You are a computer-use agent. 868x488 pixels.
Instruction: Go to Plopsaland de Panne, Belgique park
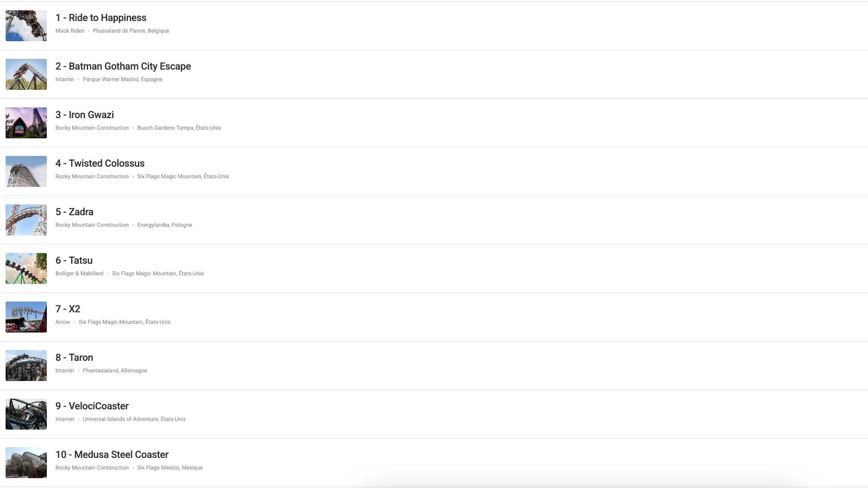131,31
